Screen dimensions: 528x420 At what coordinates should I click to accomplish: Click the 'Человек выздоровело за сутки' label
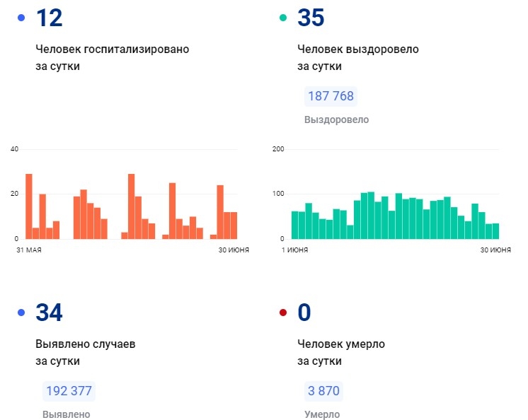(358, 58)
